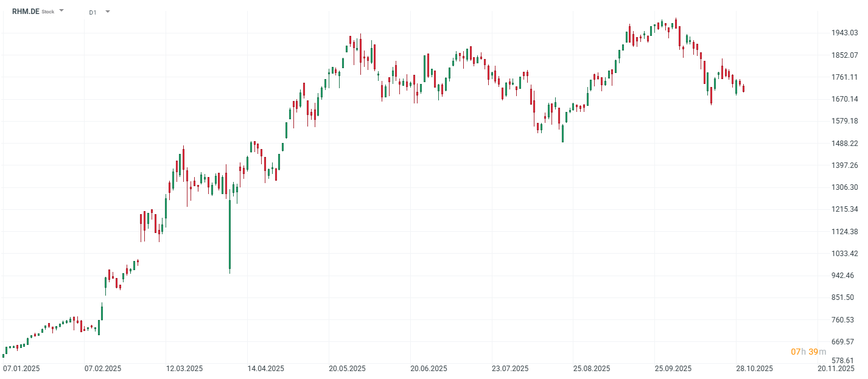Select the 14.04.2025 time axis label
The width and height of the screenshot is (868, 379).
point(266,369)
